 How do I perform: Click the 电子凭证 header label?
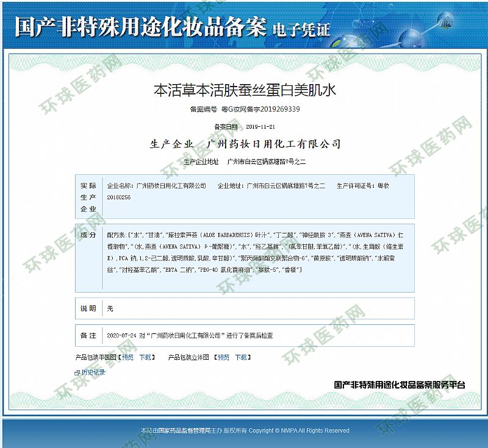point(301,29)
